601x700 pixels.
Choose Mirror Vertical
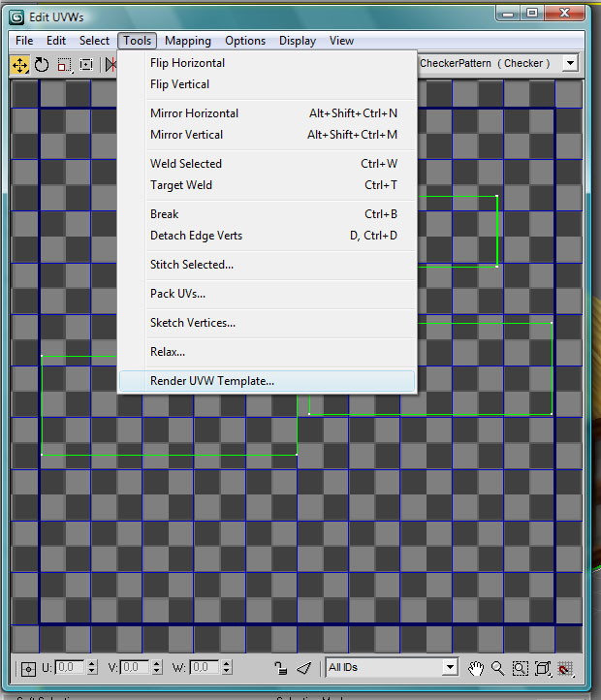[267, 135]
